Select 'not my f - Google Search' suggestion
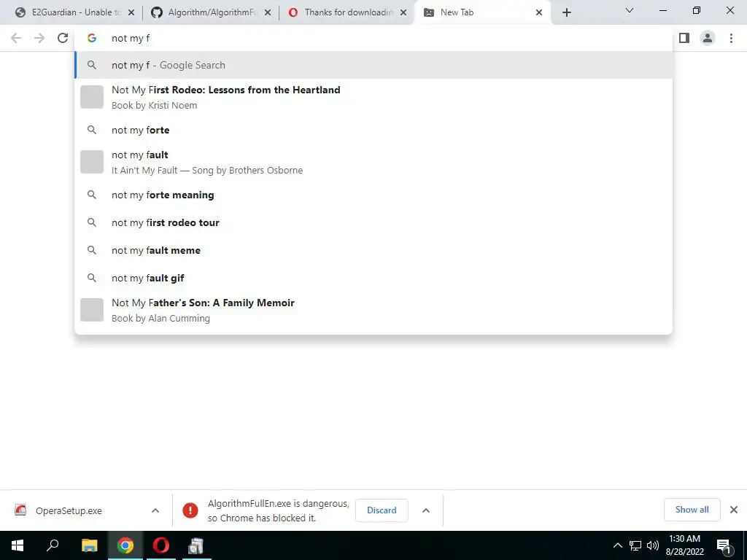This screenshot has height=560, width=747. tap(373, 65)
